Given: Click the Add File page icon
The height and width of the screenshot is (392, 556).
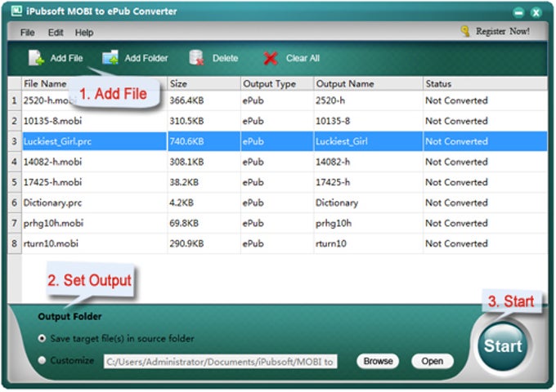Looking at the screenshot, I should pos(36,58).
